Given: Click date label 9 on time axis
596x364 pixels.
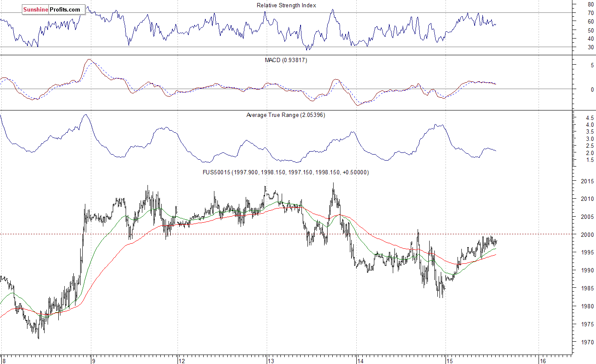Looking at the screenshot, I should 93,361.
